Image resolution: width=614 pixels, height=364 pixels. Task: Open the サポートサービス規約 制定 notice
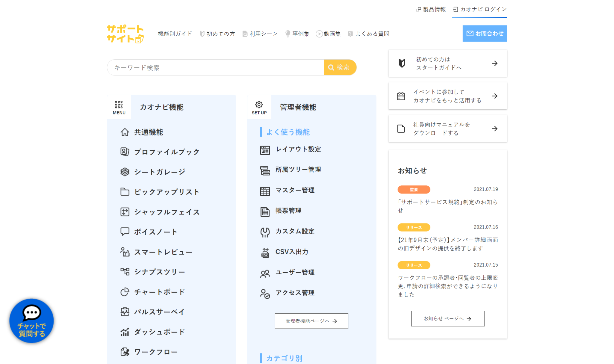click(x=448, y=206)
